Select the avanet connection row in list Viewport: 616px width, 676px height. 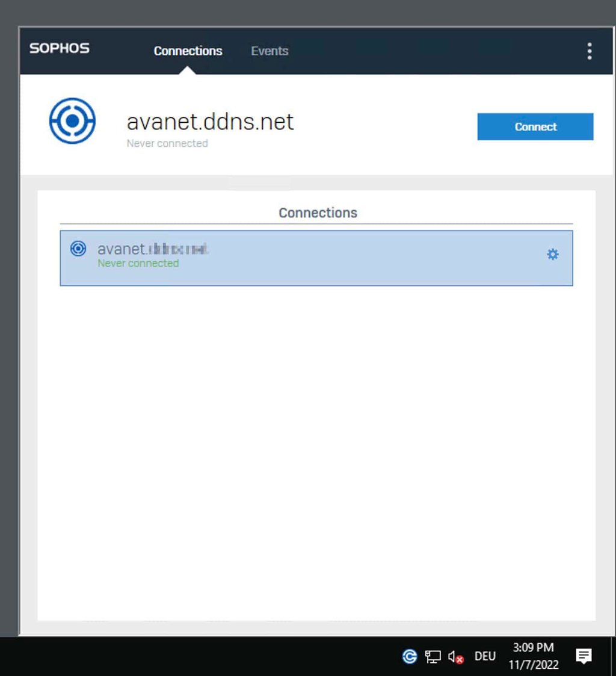(x=316, y=258)
